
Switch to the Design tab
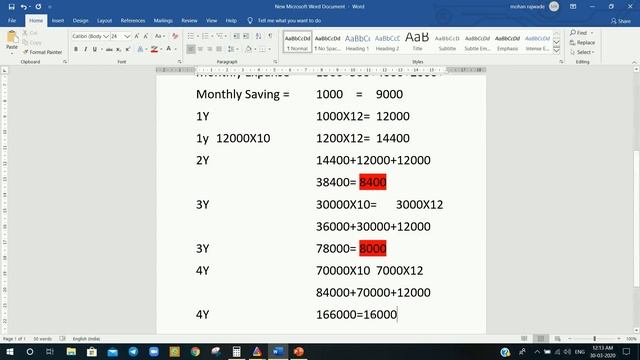point(80,20)
